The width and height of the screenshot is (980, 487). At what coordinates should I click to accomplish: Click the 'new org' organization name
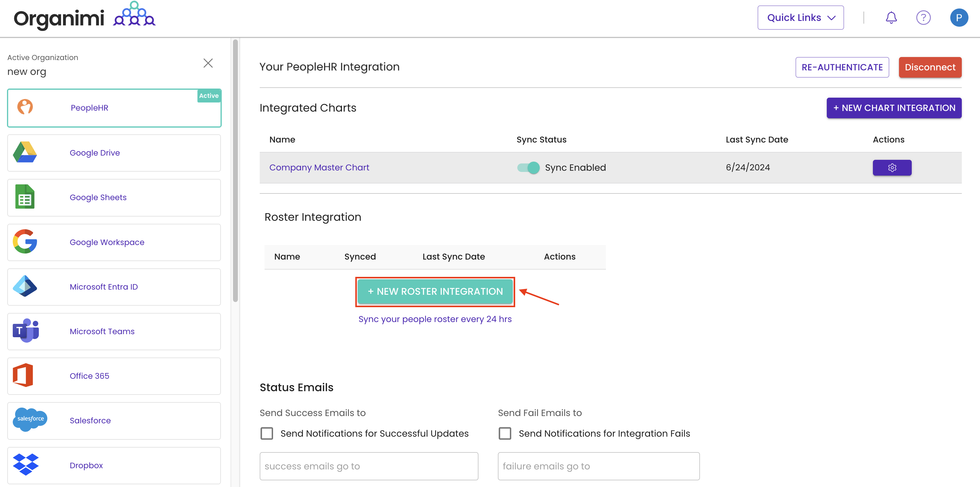[x=27, y=72]
